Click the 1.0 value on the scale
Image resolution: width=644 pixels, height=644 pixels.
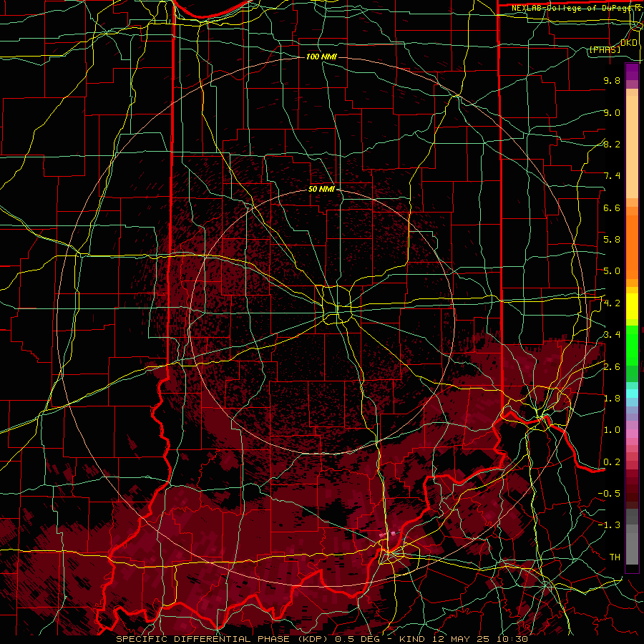point(612,430)
